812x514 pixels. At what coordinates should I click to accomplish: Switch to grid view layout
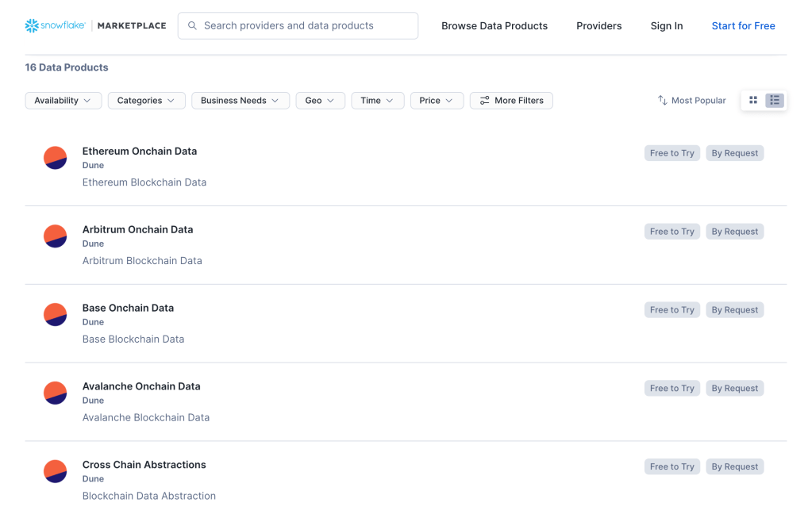[x=753, y=101]
